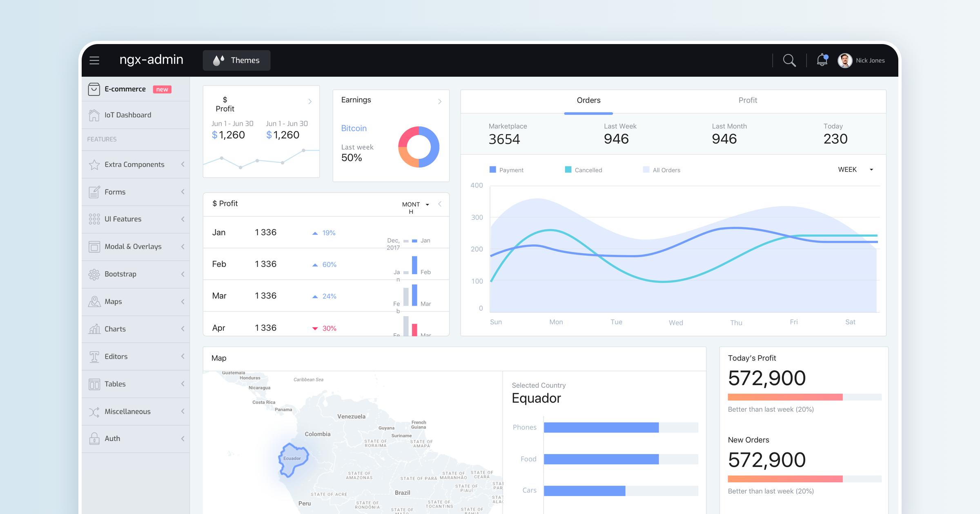Expand the Extra Components menu

click(x=135, y=164)
